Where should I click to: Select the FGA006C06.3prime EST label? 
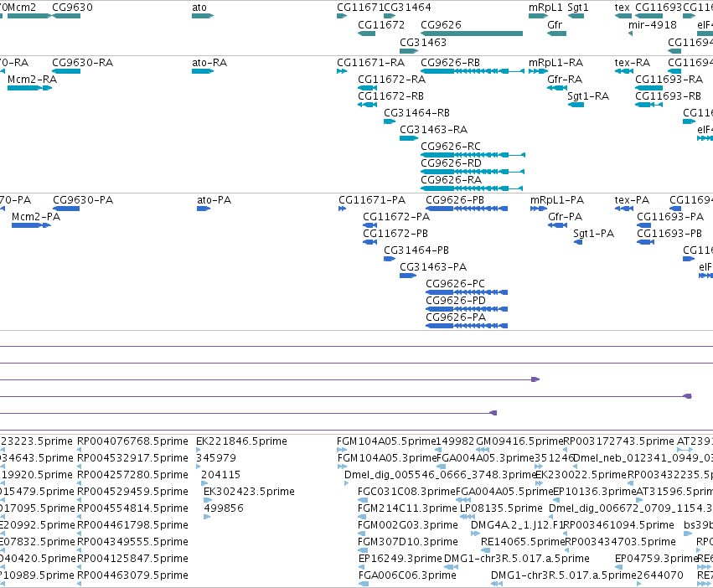[x=407, y=575]
